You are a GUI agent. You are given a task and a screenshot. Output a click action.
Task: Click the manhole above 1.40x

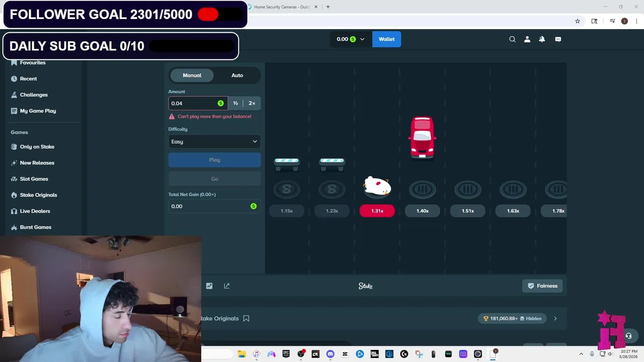pyautogui.click(x=422, y=190)
